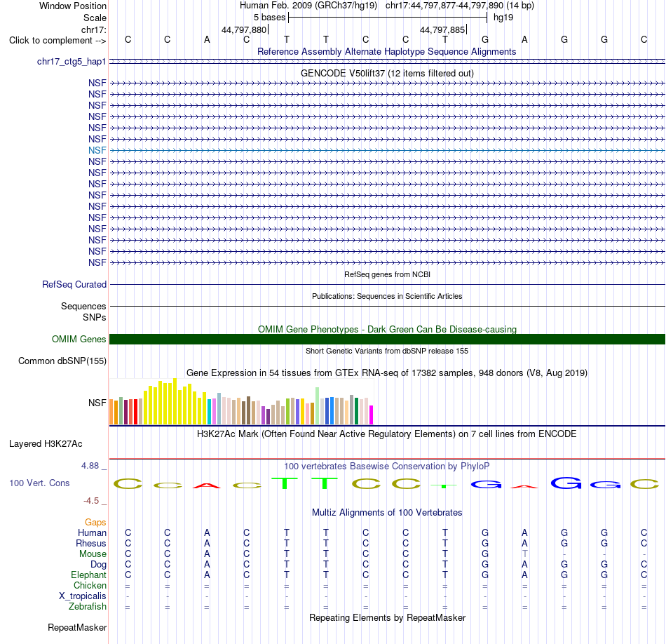Image resolution: width=666 pixels, height=644 pixels.
Task: Click 'Human Feb. 2009 (GRCh37/hg19)' header text
Action: click(x=308, y=6)
